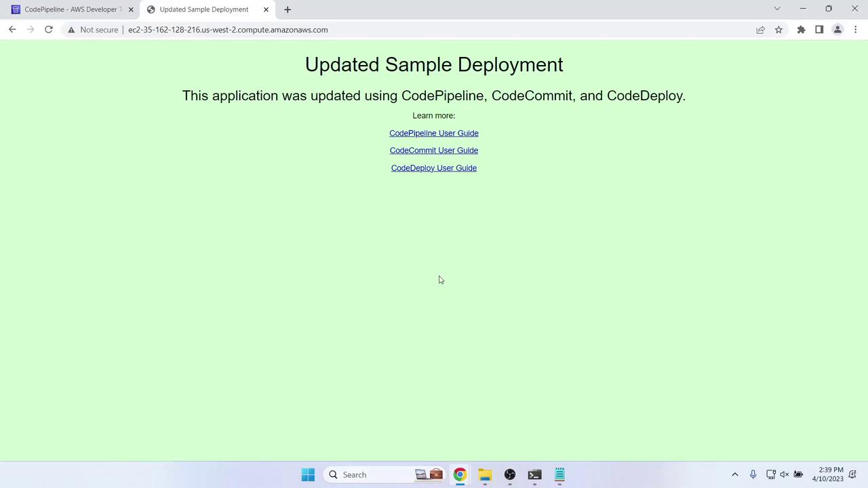Image resolution: width=868 pixels, height=488 pixels.
Task: Expand the tab search dropdown arrow
Action: [777, 9]
